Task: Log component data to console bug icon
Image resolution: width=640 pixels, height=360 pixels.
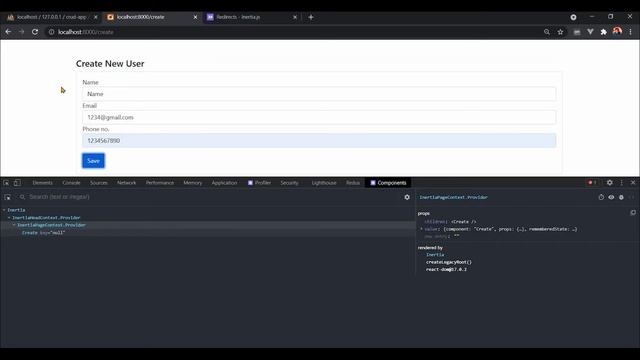Action: point(621,197)
